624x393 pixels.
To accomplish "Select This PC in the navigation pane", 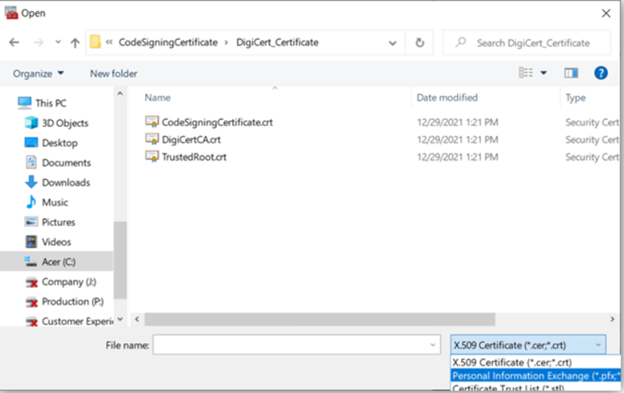I will [51, 103].
